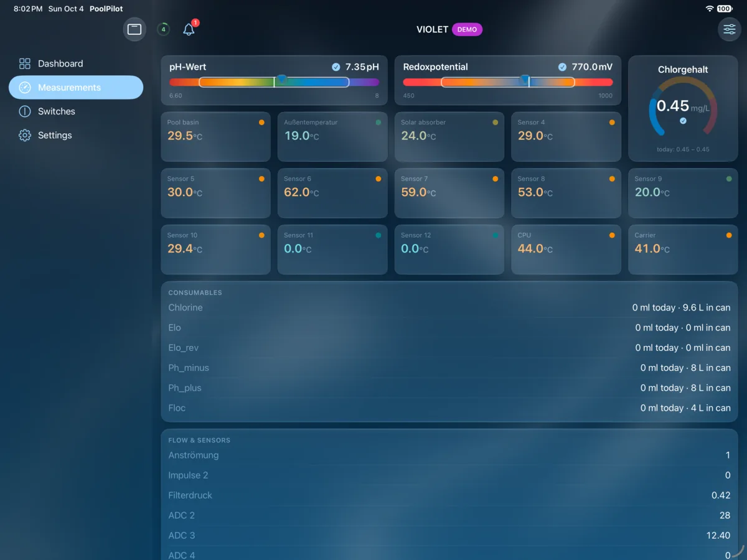Click the Measurements gauge icon
This screenshot has height=560, width=747.
click(25, 87)
